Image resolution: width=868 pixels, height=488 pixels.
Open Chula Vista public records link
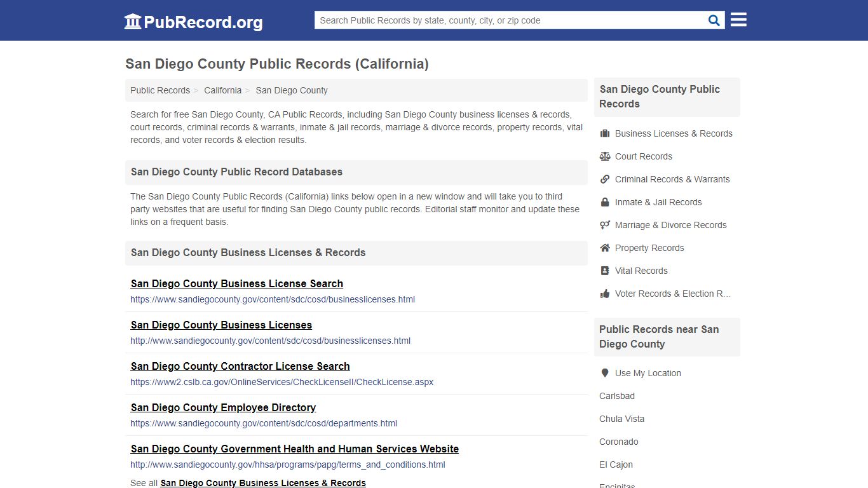click(x=621, y=419)
